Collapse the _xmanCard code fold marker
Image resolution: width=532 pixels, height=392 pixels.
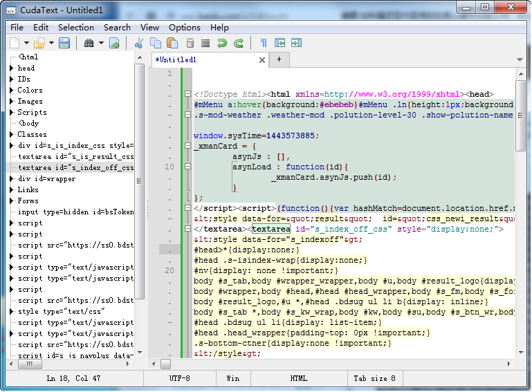(x=187, y=146)
